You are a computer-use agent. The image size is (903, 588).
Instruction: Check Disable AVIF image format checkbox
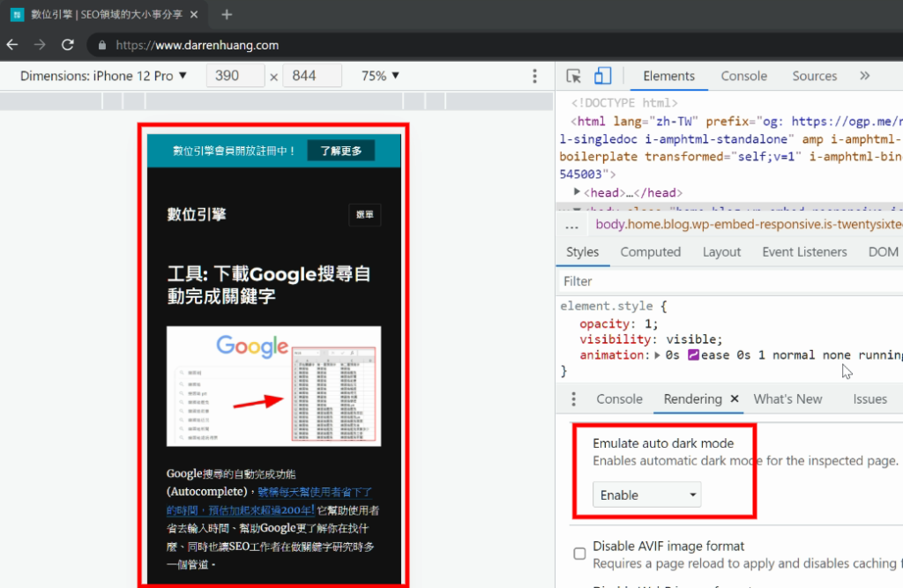579,554
